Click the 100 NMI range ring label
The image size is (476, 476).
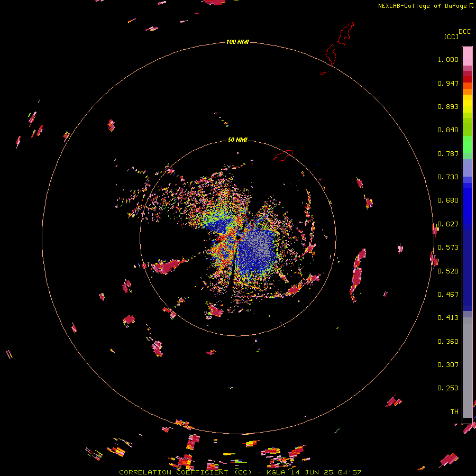[x=237, y=42]
